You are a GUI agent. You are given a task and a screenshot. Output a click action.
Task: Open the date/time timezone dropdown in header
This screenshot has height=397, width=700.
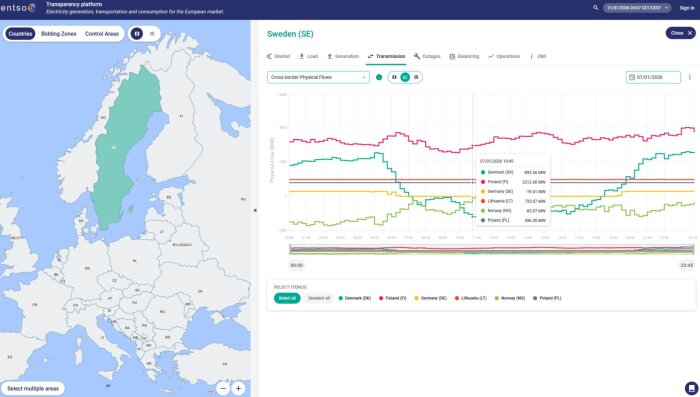click(637, 8)
